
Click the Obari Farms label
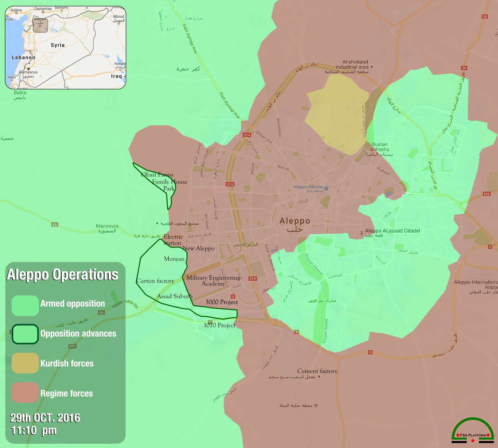[x=157, y=175]
